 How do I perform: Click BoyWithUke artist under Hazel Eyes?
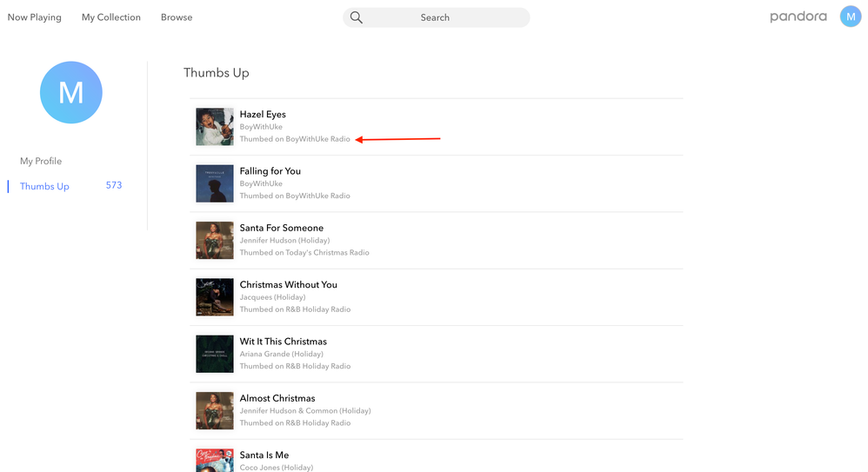click(261, 127)
